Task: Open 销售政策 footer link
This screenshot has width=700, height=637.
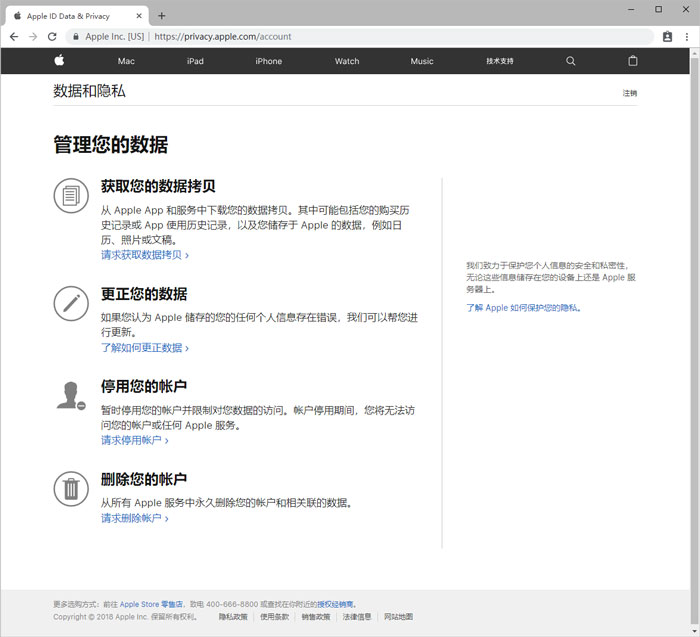Action: (x=316, y=617)
